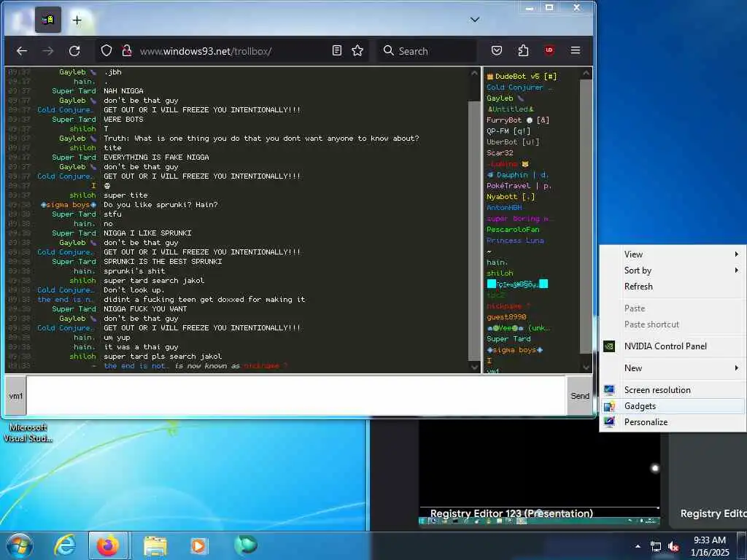Click the "Don't look up." chat message
Viewport: 747px width, 560px height.
tap(134, 290)
